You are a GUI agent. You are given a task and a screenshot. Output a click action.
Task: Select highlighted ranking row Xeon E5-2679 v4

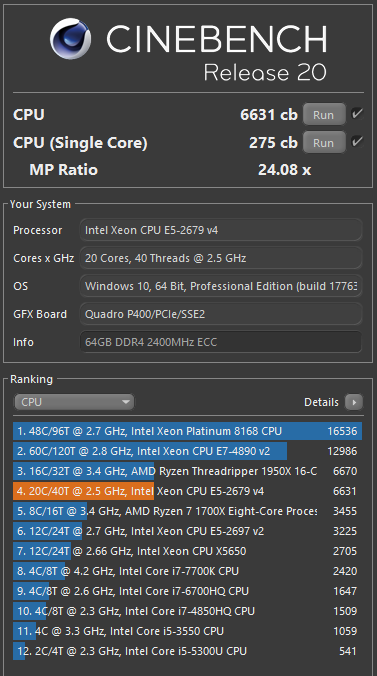click(187, 491)
